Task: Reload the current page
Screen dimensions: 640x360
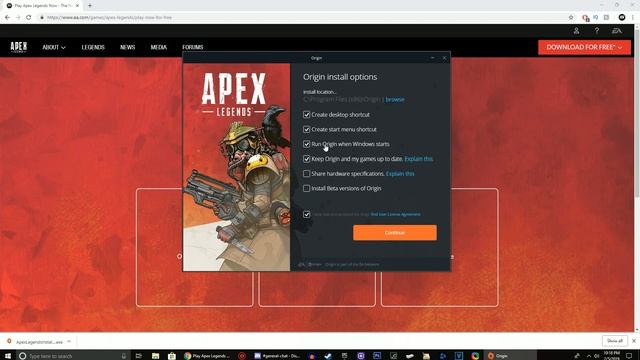Action: 29,18
